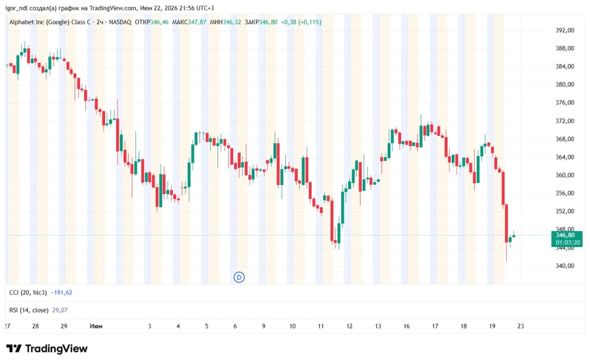The image size is (590, 364).
Task: Click the bar countdown timer 01:03:20
Action: coord(566,242)
